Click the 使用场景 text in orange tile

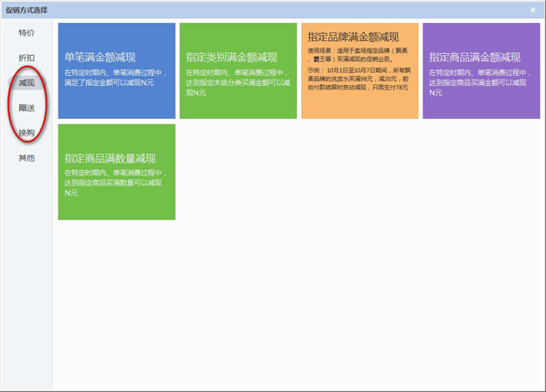pyautogui.click(x=358, y=55)
